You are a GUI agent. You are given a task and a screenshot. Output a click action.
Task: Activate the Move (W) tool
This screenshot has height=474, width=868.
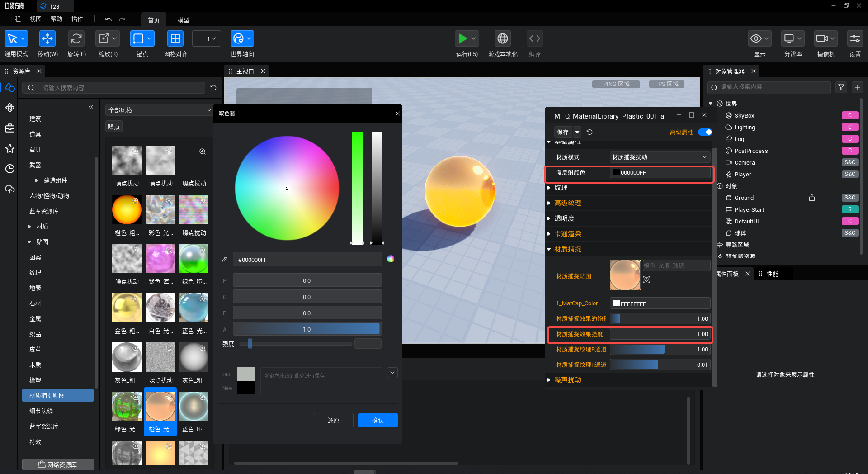point(47,39)
